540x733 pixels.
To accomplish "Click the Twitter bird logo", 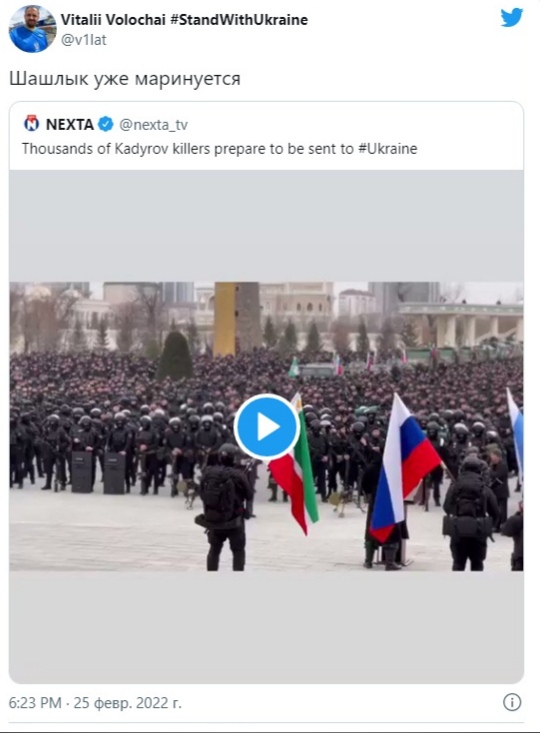I will (511, 18).
